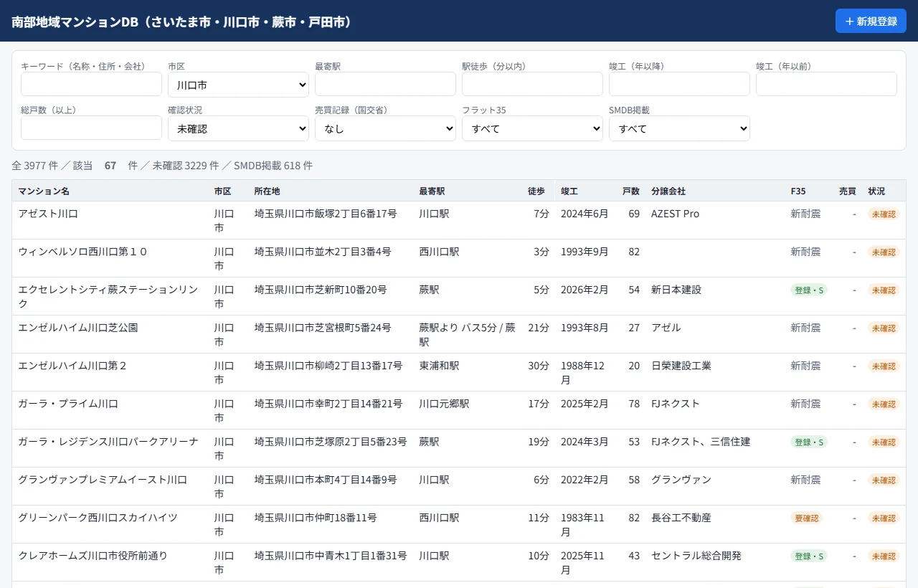Click the 駅徒歩（分以内） input field
The width and height of the screenshot is (918, 588).
[x=532, y=84]
